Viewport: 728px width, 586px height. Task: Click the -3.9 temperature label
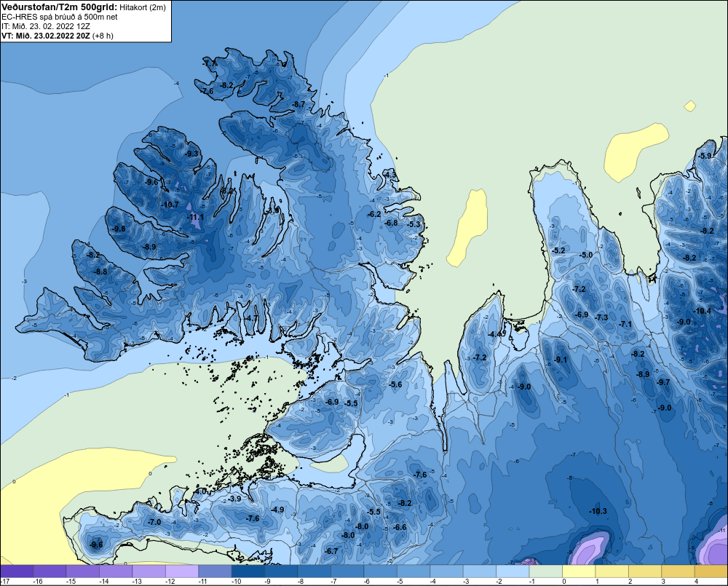tap(234, 498)
